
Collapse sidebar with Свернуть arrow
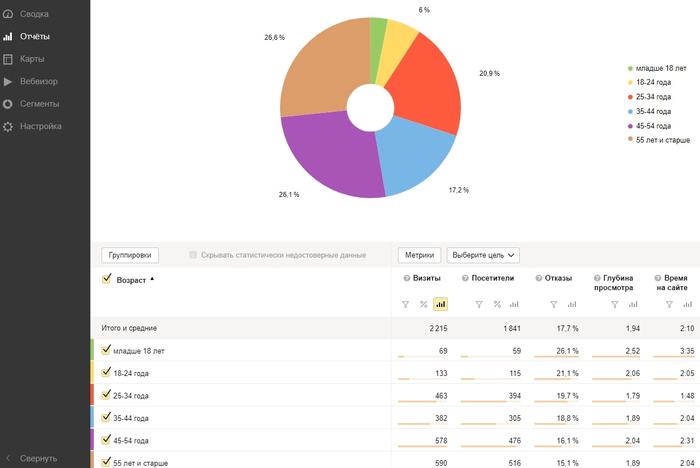coord(8,458)
